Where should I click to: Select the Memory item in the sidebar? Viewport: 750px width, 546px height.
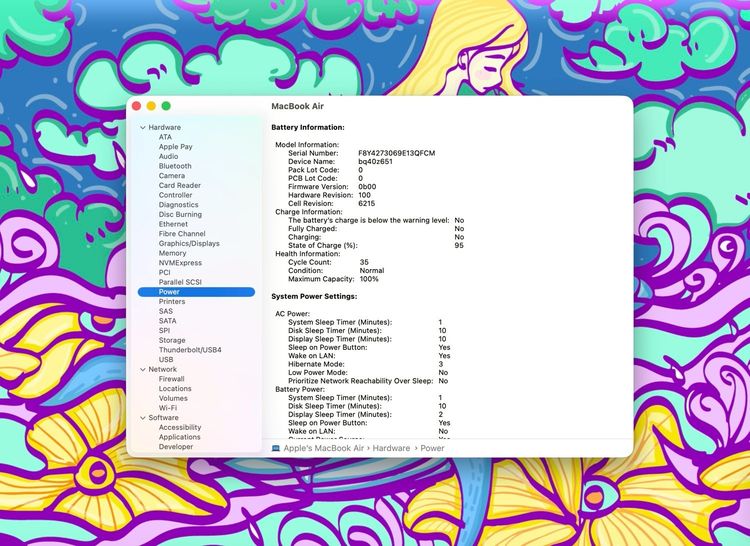pyautogui.click(x=172, y=253)
